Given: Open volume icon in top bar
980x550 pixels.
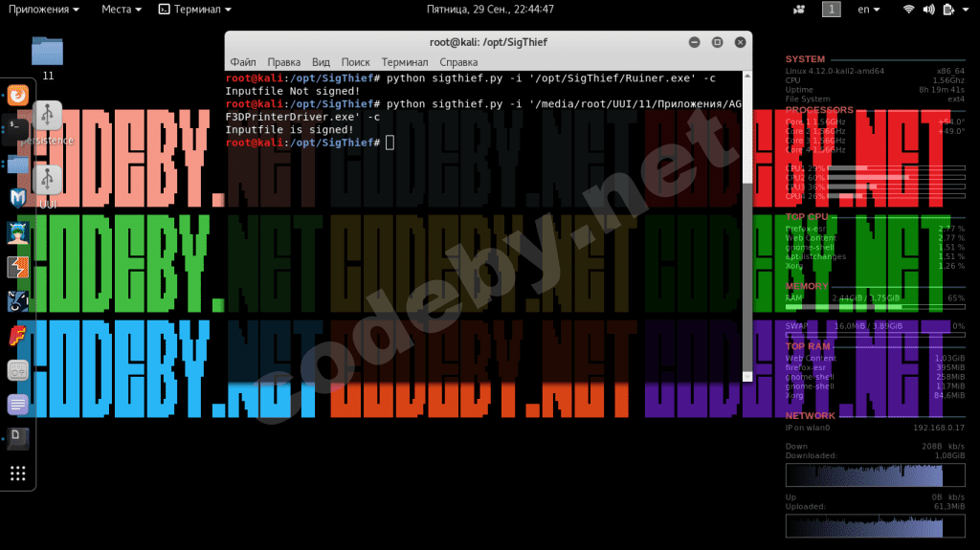Looking at the screenshot, I should click(x=928, y=10).
